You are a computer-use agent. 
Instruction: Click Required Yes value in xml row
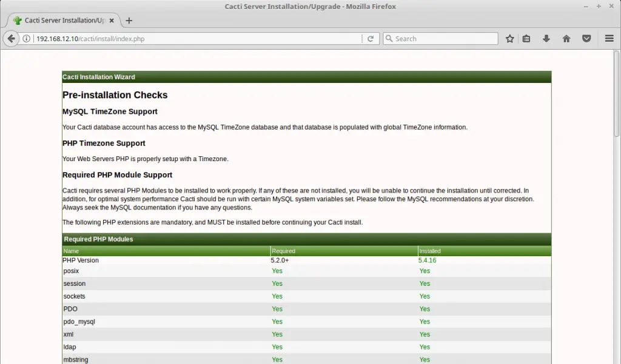277,334
